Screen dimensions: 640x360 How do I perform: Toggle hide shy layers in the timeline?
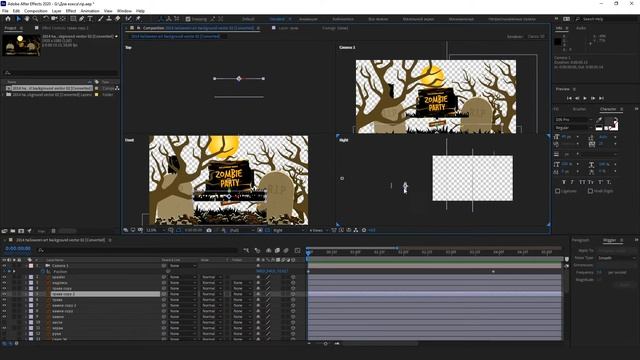pos(269,250)
